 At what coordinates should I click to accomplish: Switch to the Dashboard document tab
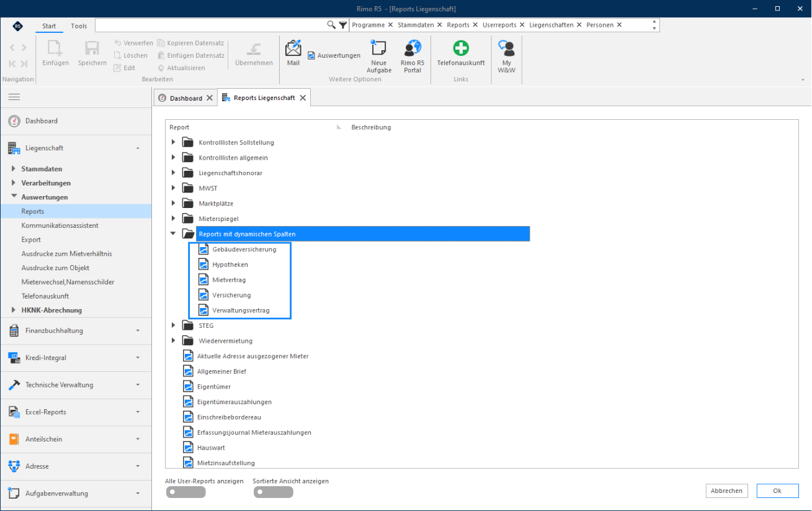tap(185, 98)
